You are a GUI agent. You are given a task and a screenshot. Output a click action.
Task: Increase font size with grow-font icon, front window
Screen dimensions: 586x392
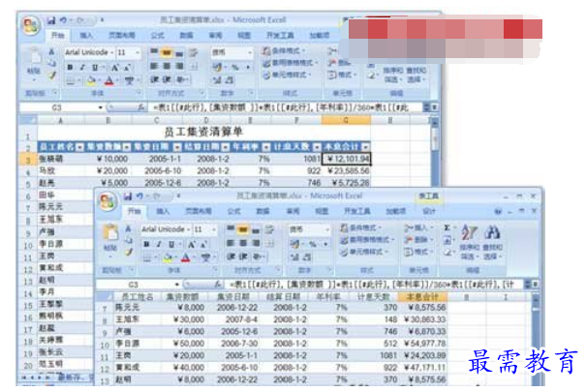(191, 245)
